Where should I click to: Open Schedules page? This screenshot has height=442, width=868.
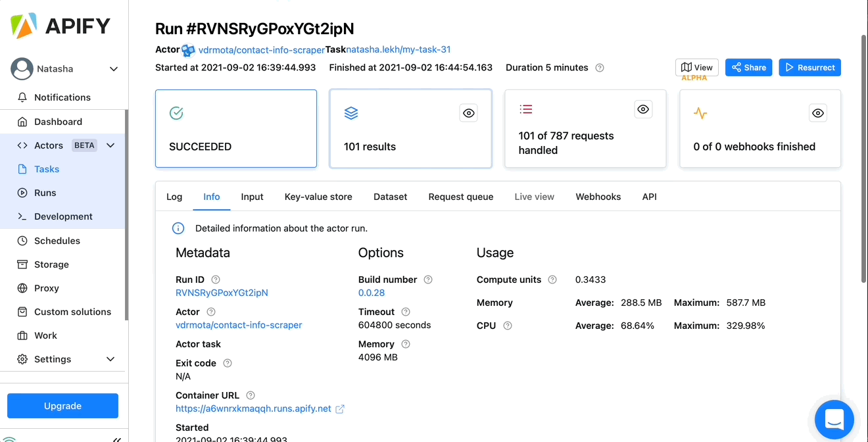tap(57, 241)
